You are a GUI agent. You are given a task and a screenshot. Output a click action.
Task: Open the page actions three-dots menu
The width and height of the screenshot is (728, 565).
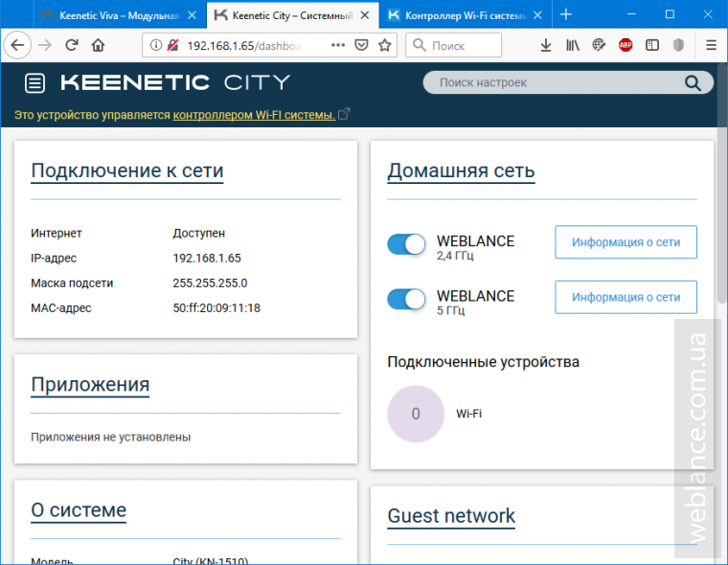coord(338,45)
